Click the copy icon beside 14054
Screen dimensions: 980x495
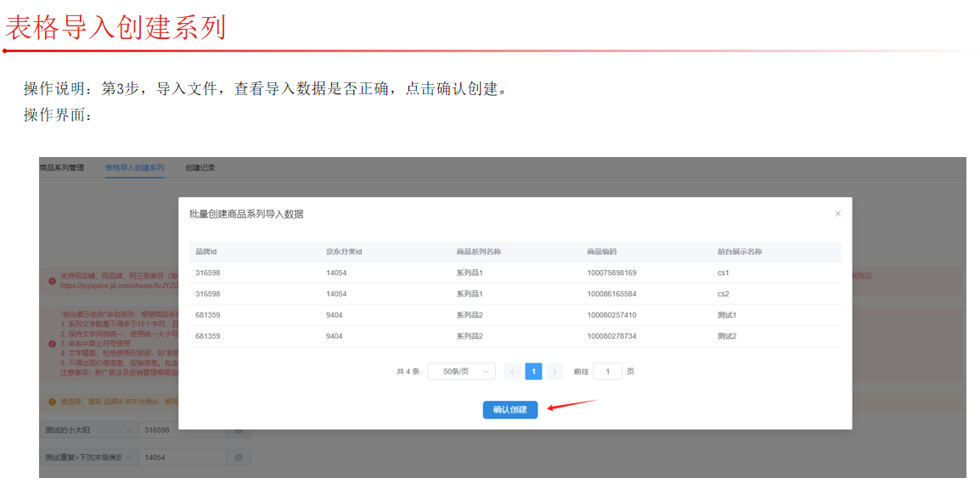pyautogui.click(x=239, y=458)
